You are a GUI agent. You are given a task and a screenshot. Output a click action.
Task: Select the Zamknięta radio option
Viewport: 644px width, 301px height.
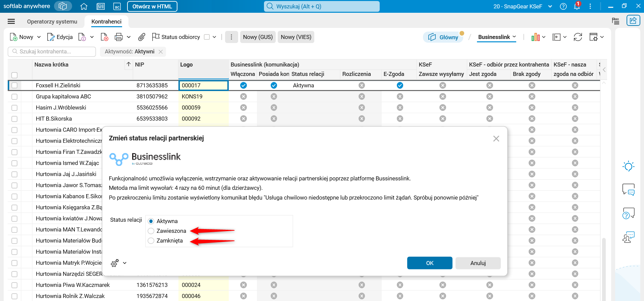point(151,241)
